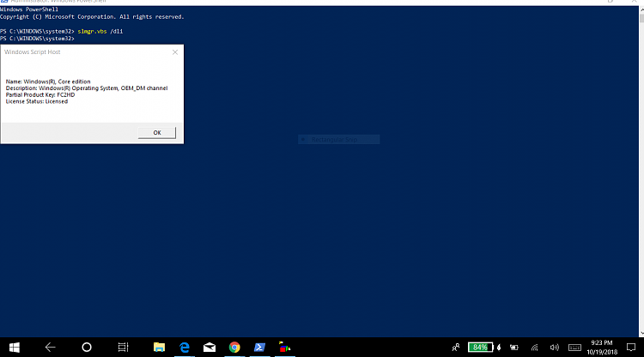Open the Mail app from the taskbar
Image resolution: width=644 pixels, height=357 pixels.
[x=210, y=348]
